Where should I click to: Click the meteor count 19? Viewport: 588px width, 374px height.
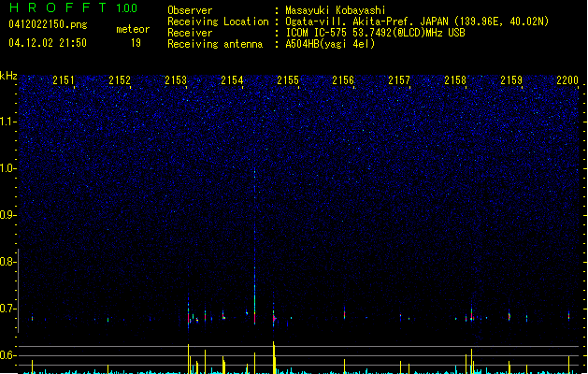pyautogui.click(x=136, y=43)
